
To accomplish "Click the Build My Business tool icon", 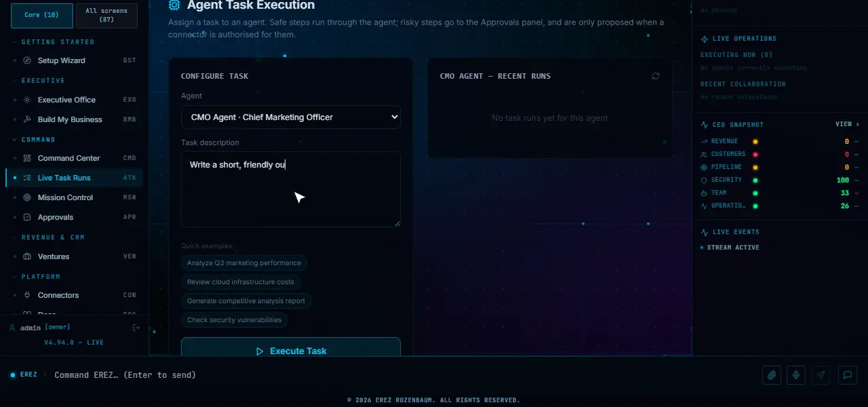I will click(27, 119).
